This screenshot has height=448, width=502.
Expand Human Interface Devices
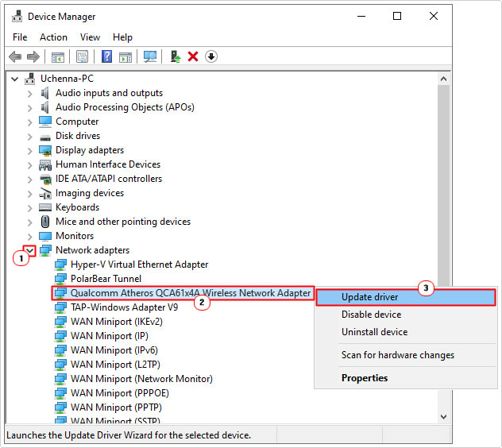coord(29,165)
